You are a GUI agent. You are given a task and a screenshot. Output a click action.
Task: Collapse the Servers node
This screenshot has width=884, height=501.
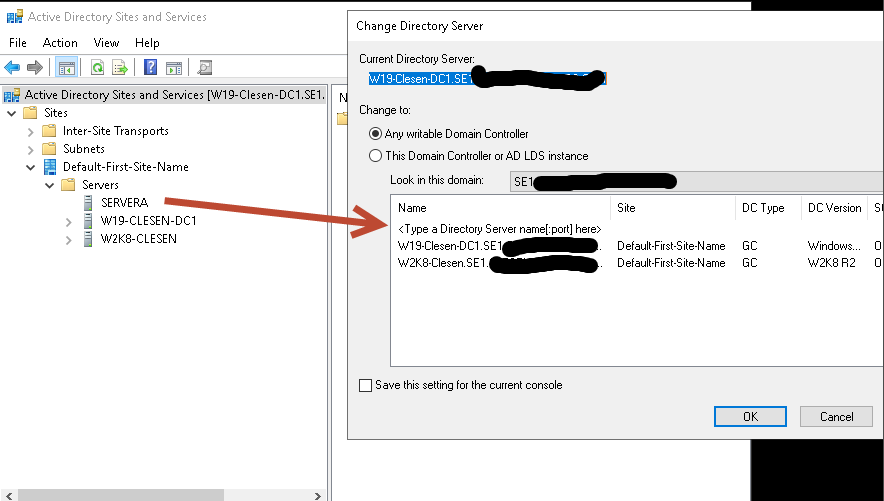point(50,185)
